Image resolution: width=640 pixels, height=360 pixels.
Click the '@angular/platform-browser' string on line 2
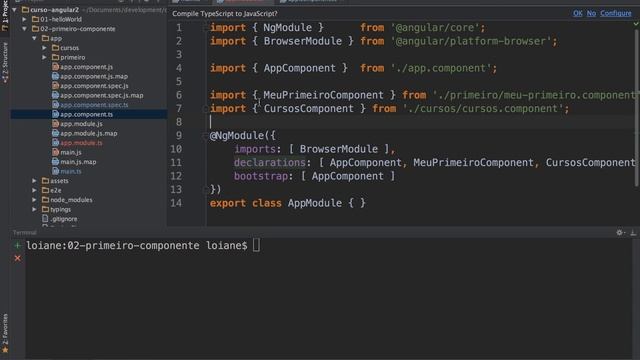click(470, 41)
